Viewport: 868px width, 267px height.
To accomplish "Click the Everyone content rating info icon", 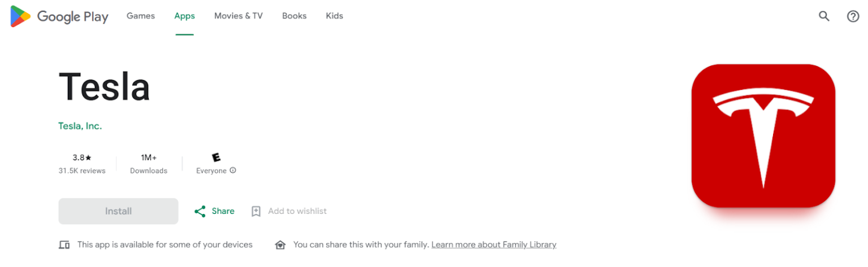I will pos(233,170).
